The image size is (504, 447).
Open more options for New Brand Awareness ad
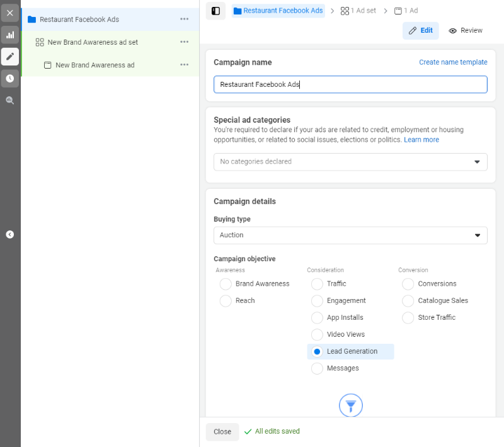click(x=184, y=65)
